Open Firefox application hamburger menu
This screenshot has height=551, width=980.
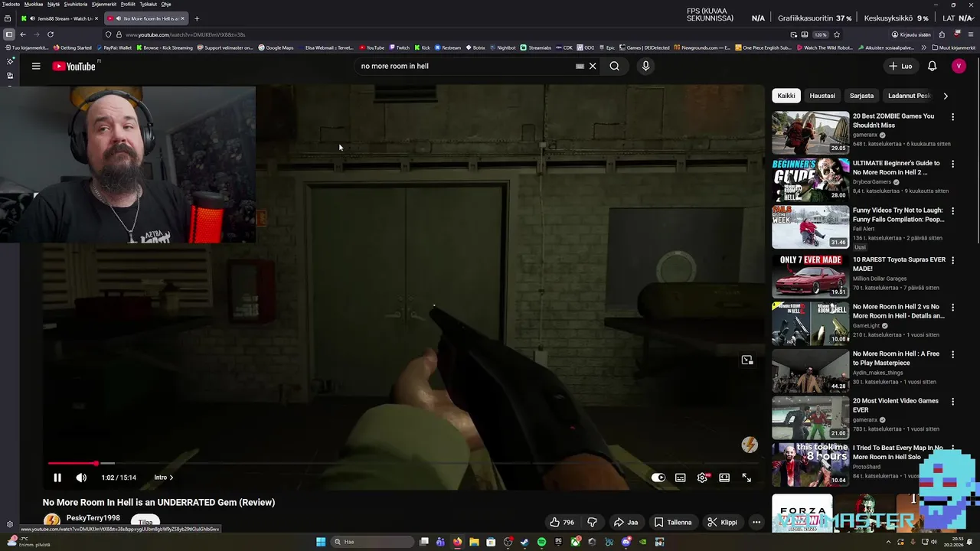tap(971, 34)
